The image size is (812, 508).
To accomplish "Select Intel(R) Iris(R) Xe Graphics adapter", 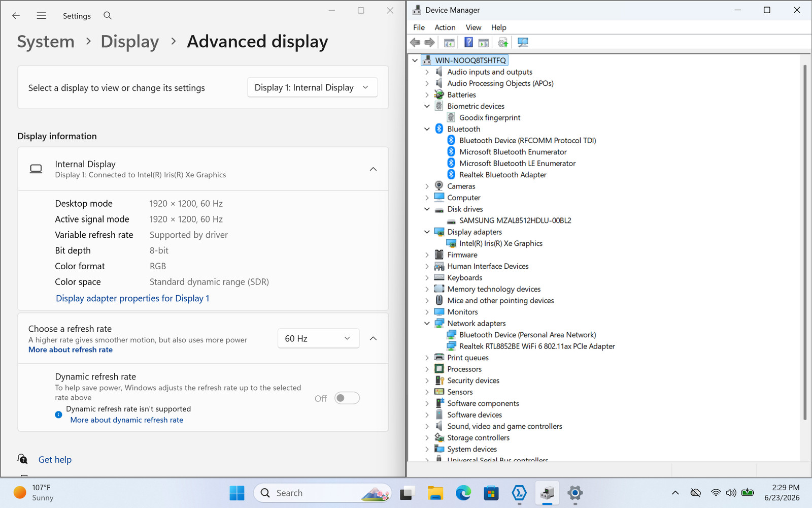I will coord(500,243).
